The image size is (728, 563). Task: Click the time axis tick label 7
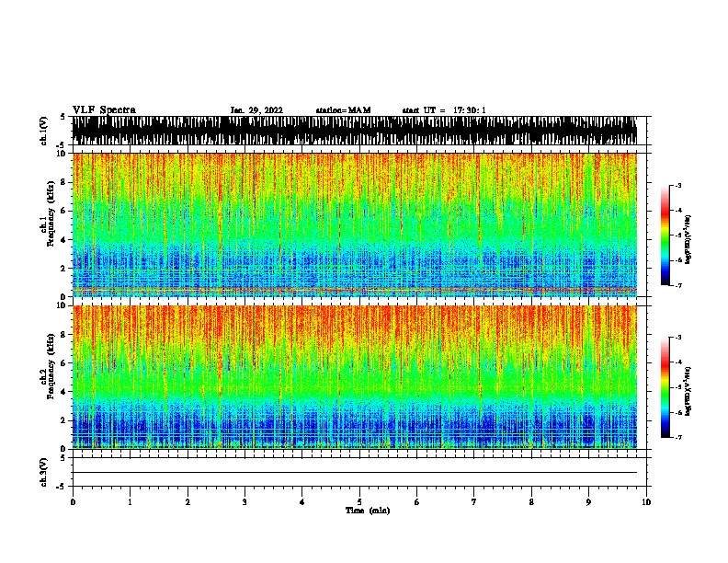point(474,502)
